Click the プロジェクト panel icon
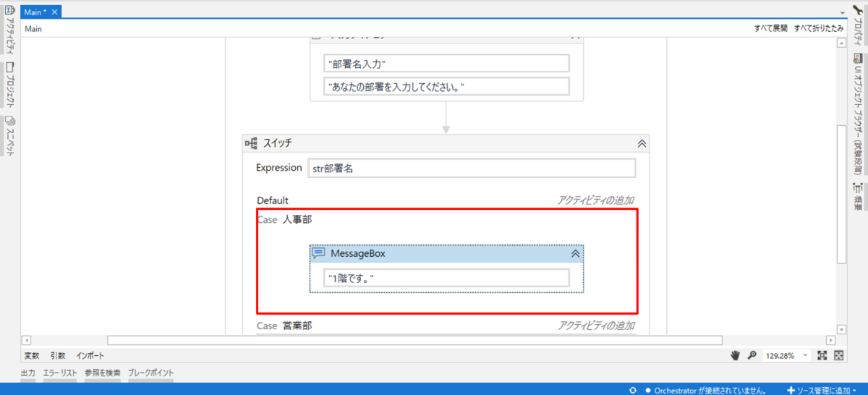868x395 pixels. click(10, 66)
